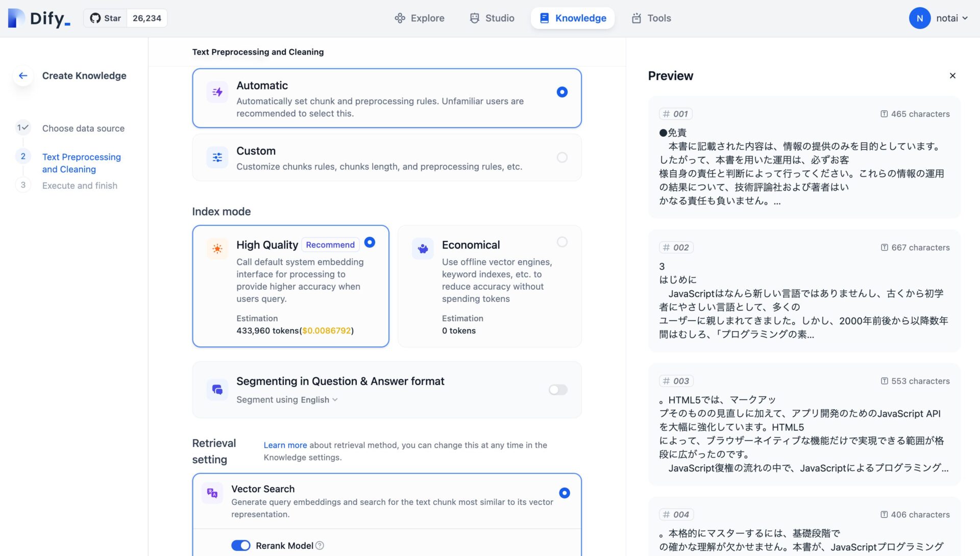This screenshot has height=556, width=980.
Task: Click the GitHub Star icon
Action: (95, 18)
